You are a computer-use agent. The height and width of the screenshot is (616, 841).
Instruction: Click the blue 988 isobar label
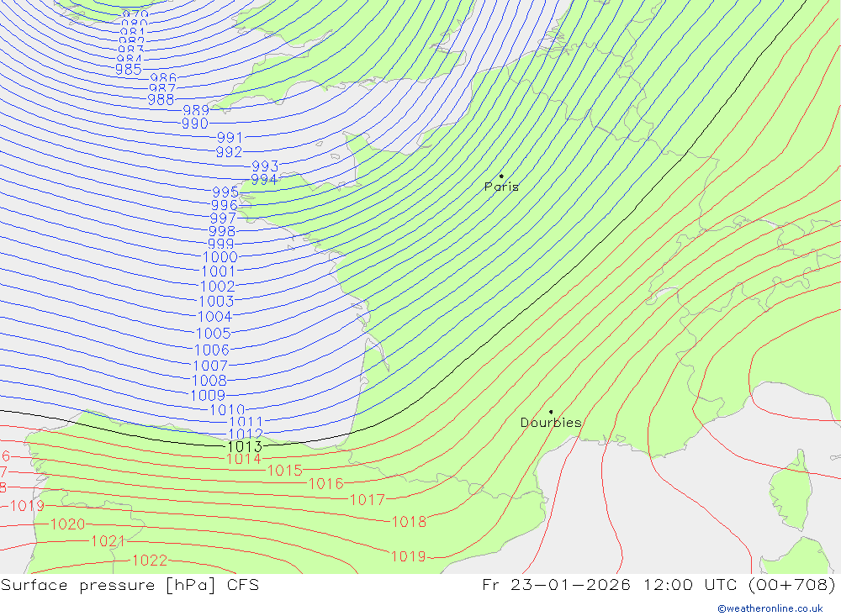tap(161, 99)
